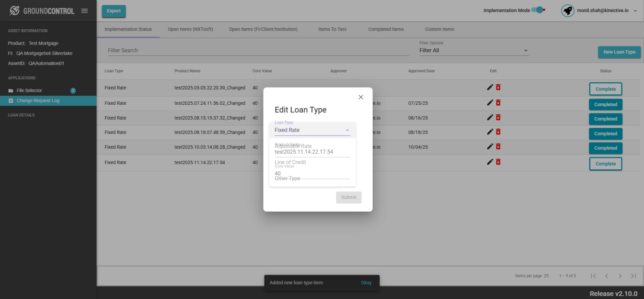The width and height of the screenshot is (644, 299).
Task: Open the Filter Options dropdown
Action: [474, 50]
